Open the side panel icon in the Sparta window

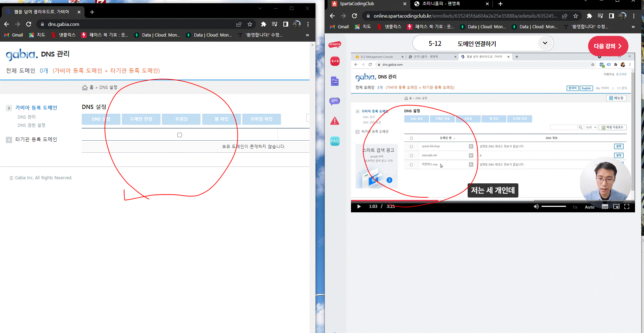pos(612,16)
